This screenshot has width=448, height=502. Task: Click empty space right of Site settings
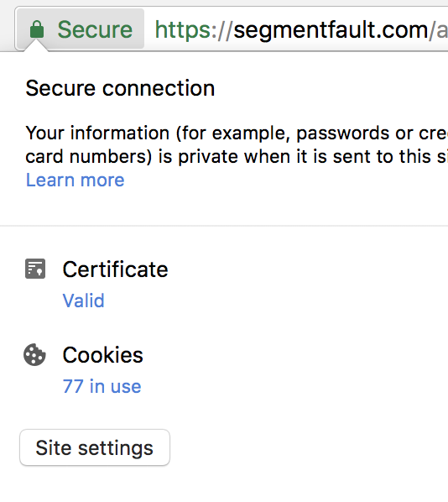coord(307,447)
